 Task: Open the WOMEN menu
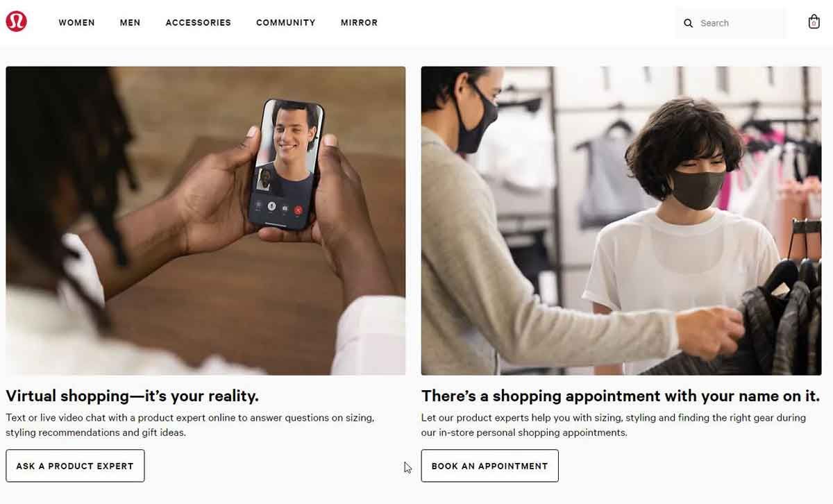(x=76, y=22)
